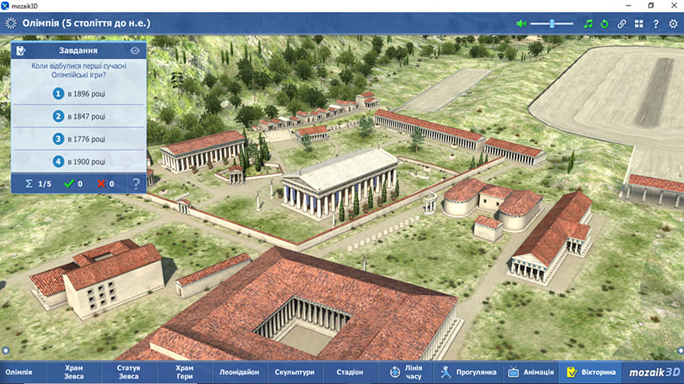Switch to the Храм Гери tab
Image resolution: width=684 pixels, height=384 pixels.
tap(184, 372)
